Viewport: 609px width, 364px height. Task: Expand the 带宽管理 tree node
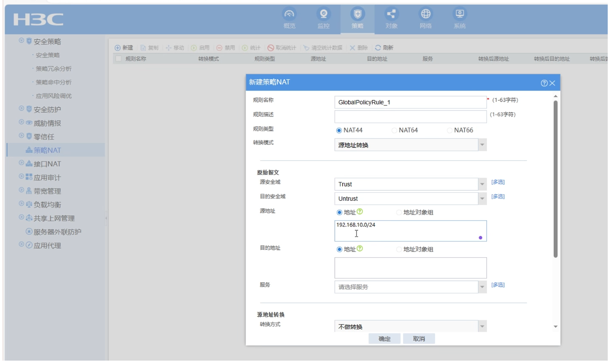coord(21,190)
